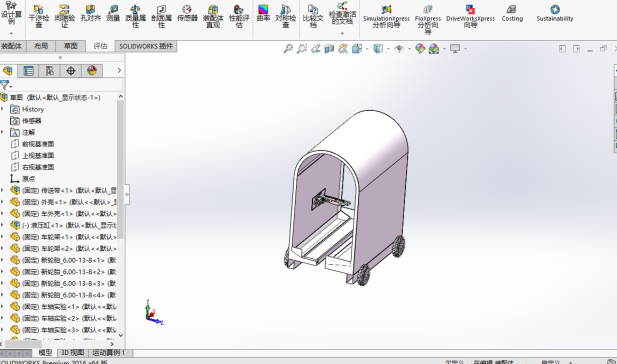Image resolution: width=617 pixels, height=364 pixels.
Task: Open the FeatureManager design tree tab
Action: pyautogui.click(x=7, y=71)
